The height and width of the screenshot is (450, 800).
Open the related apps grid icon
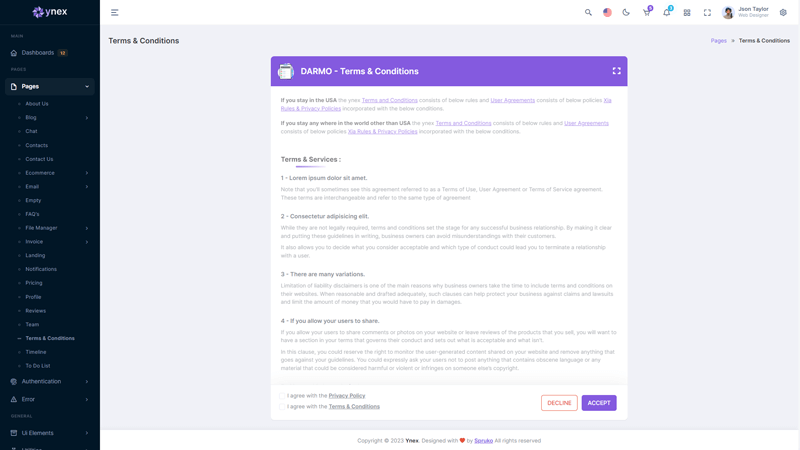(x=687, y=13)
